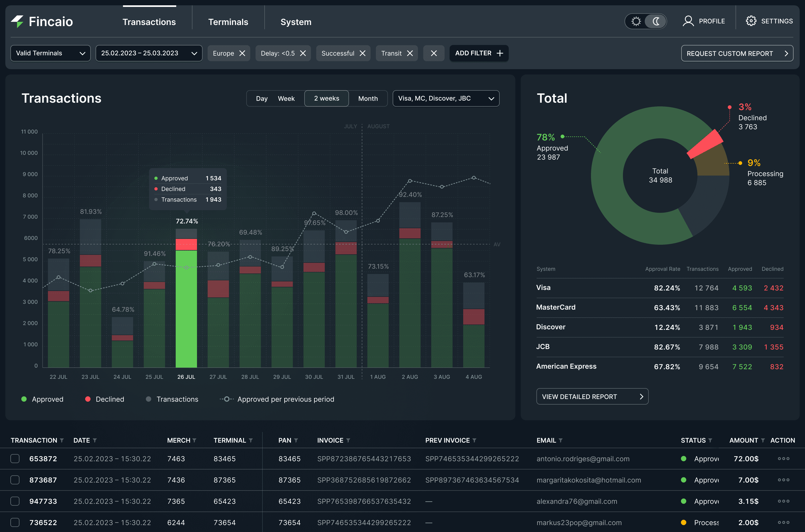
Task: Click View Detailed Report button
Action: point(592,397)
